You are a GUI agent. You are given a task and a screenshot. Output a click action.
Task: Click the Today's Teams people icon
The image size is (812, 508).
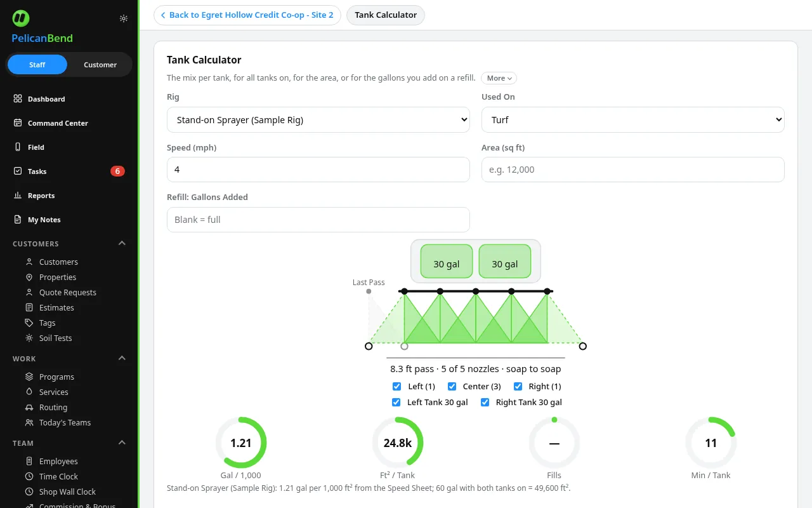click(x=29, y=422)
